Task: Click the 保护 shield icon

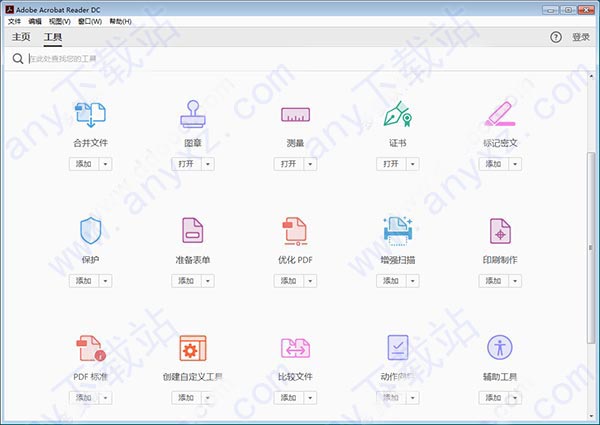Action: [x=90, y=231]
